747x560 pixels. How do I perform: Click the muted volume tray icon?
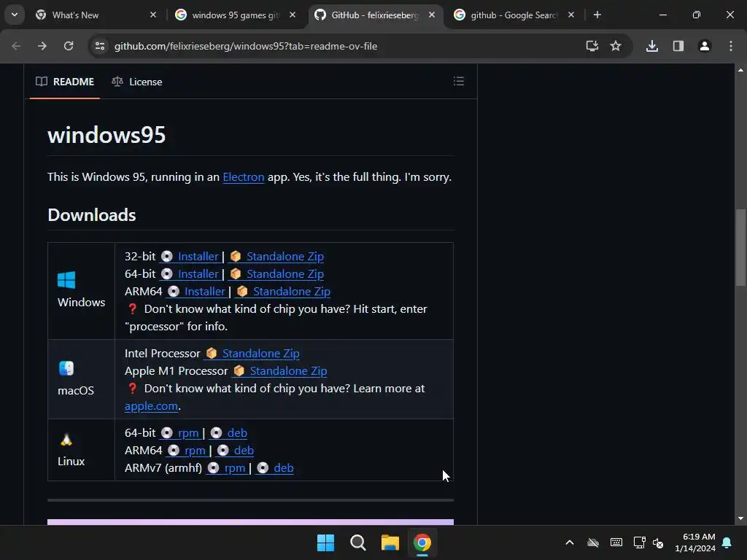pos(658,542)
